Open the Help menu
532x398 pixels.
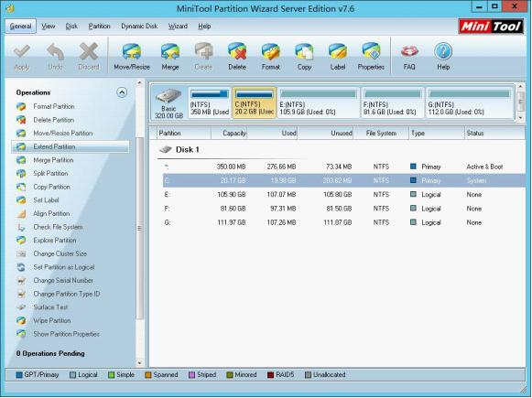(x=204, y=27)
